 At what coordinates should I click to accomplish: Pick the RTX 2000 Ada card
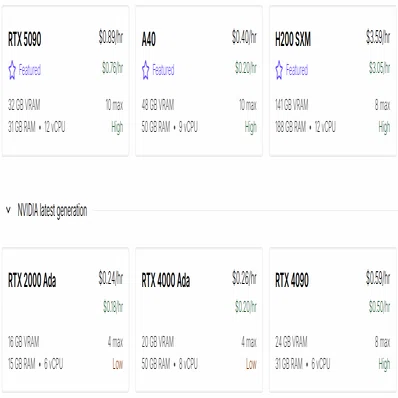tap(65, 320)
